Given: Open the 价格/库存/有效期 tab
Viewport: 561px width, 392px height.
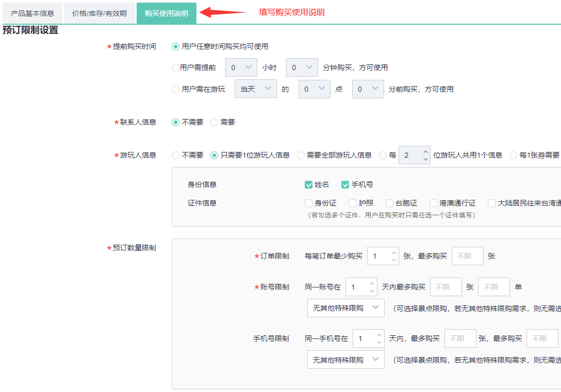Looking at the screenshot, I should click(x=100, y=13).
